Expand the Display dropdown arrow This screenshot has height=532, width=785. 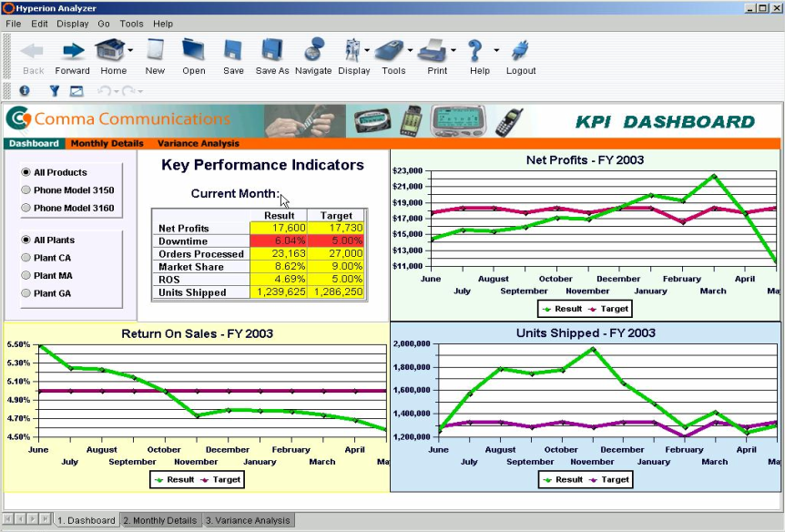367,50
